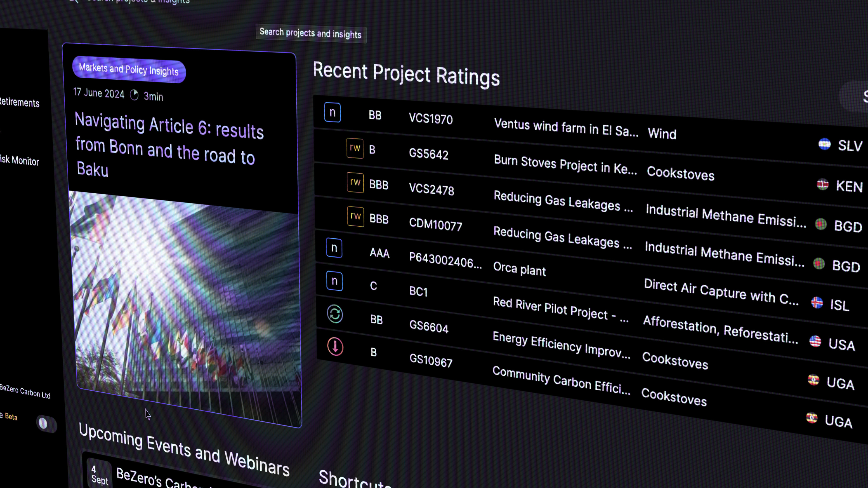Click the 'rw' rating watch icon beside GS5642
The image size is (868, 488).
tap(355, 148)
